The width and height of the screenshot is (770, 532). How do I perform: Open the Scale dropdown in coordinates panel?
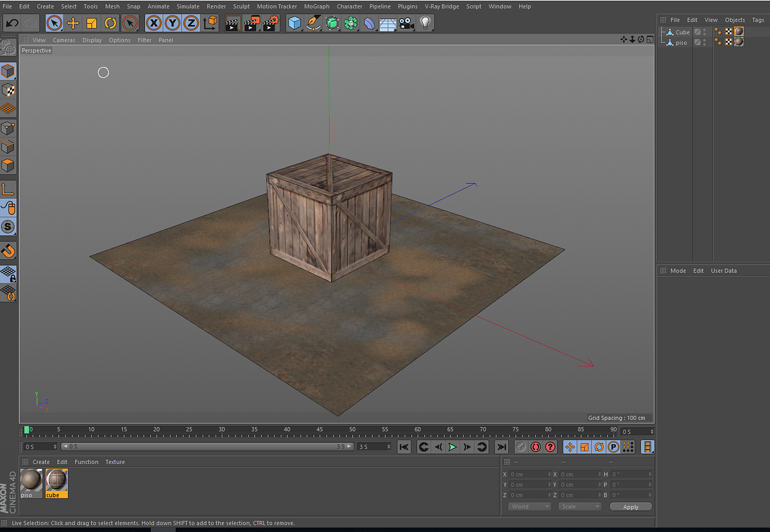coord(579,506)
